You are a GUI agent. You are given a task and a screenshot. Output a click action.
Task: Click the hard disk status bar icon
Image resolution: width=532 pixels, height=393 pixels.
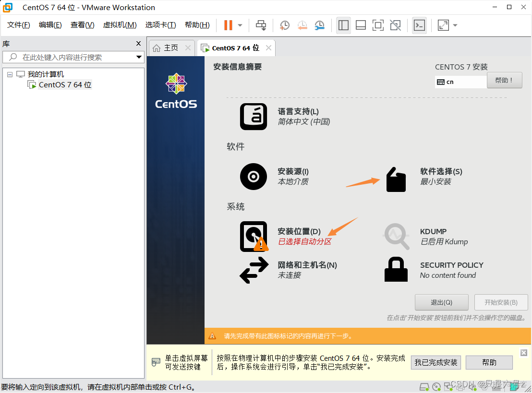[424, 387]
